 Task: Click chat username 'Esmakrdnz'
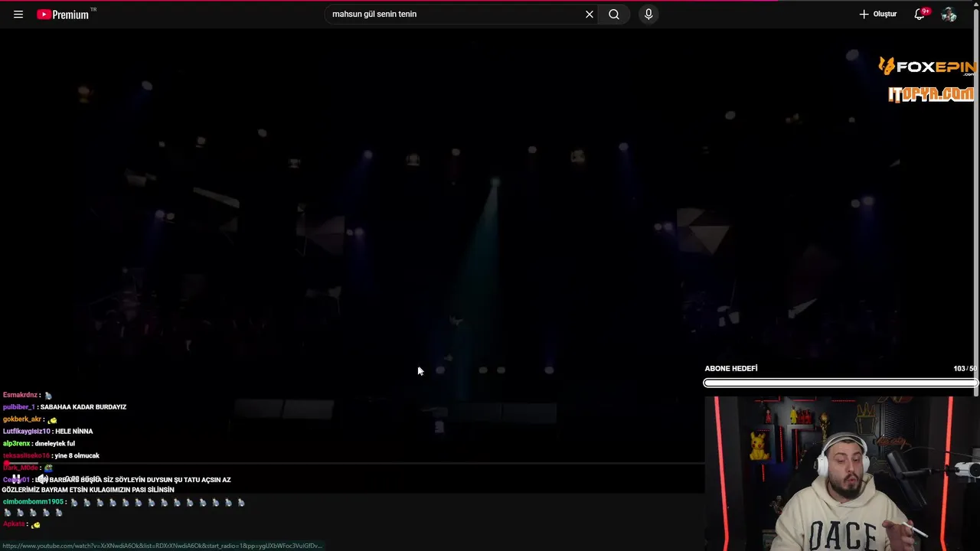[x=20, y=396]
